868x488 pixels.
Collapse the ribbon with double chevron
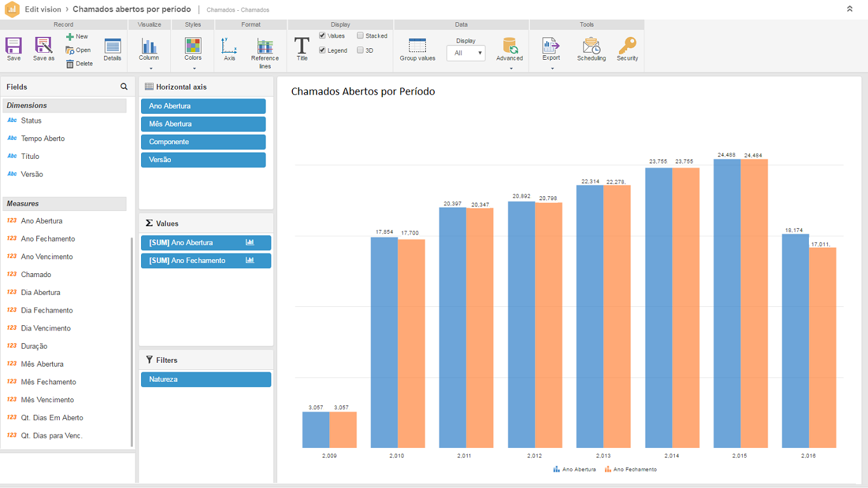coord(850,9)
